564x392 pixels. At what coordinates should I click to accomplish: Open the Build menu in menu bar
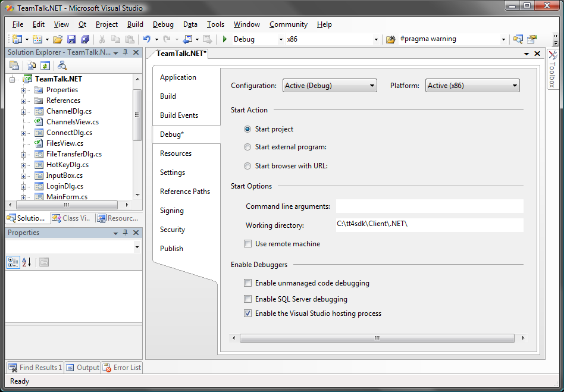pos(135,24)
